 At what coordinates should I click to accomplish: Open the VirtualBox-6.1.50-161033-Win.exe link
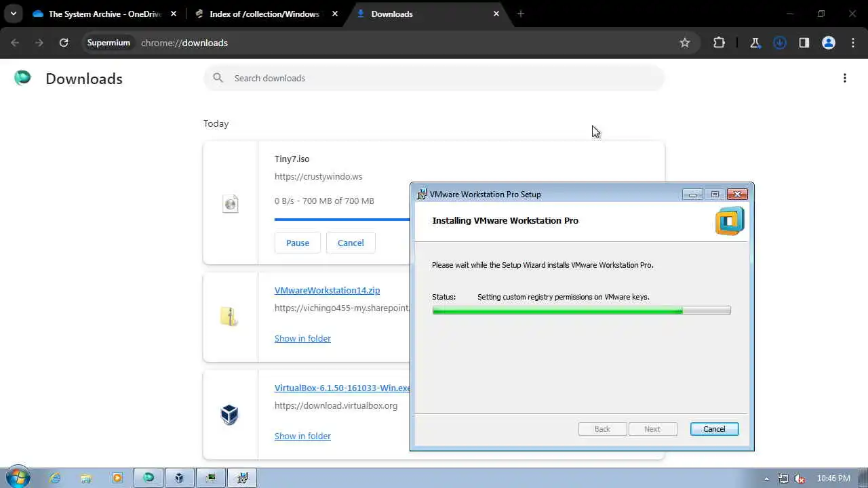pos(342,388)
